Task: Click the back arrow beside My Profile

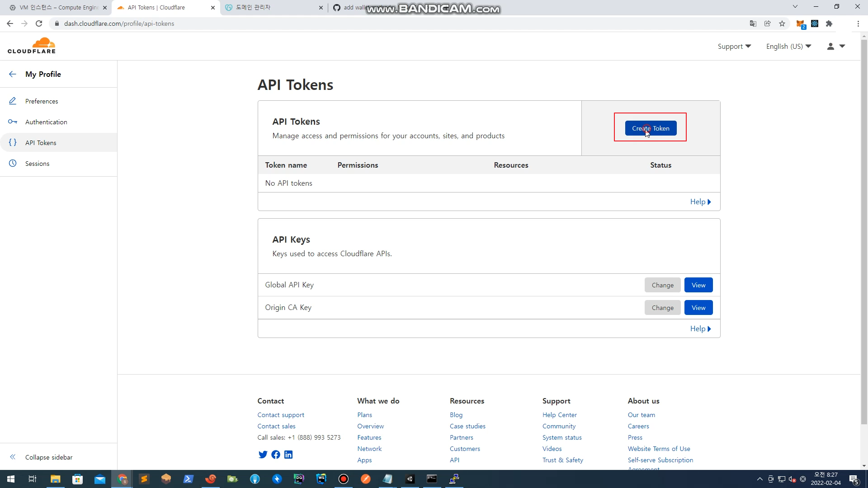Action: (13, 74)
